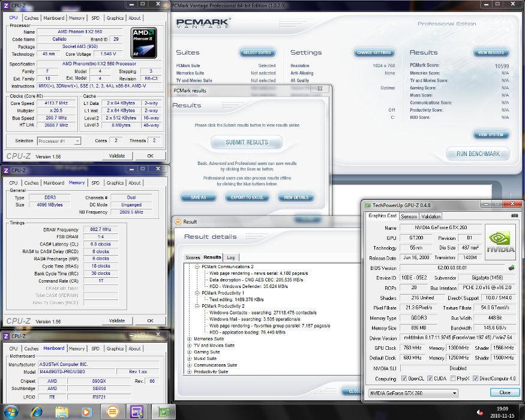Launch Internet Explorer from the taskbar
Screen dimensions: 525x420
[x=37, y=412]
